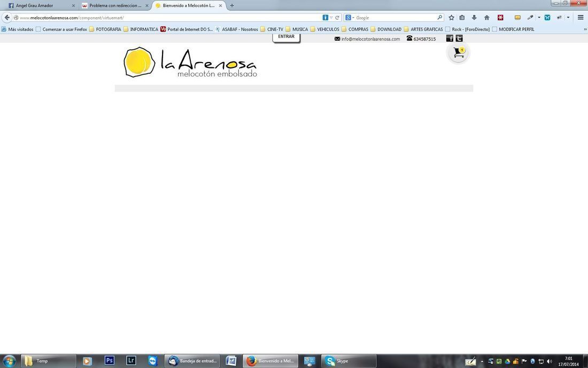Click the blue X extension icon

coord(547,18)
